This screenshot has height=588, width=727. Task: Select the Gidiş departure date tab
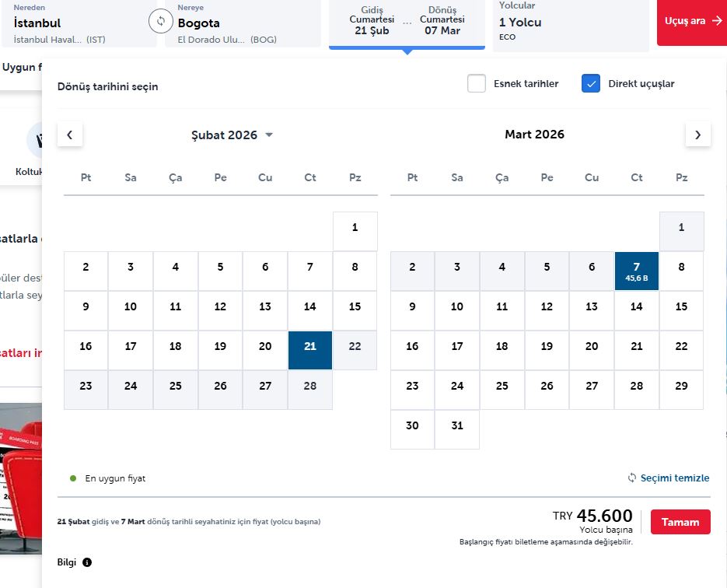coord(372,25)
